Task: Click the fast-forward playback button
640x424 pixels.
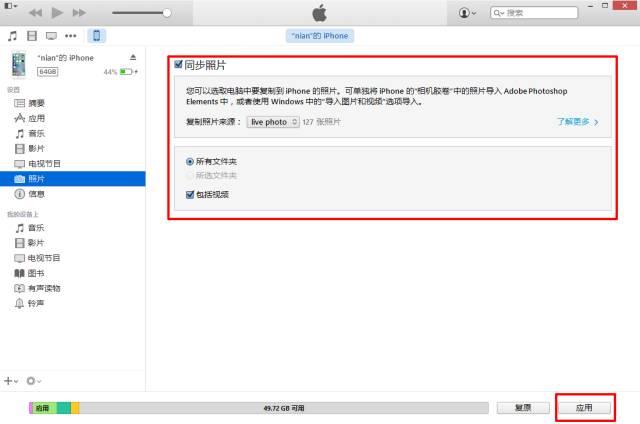Action: coord(79,13)
